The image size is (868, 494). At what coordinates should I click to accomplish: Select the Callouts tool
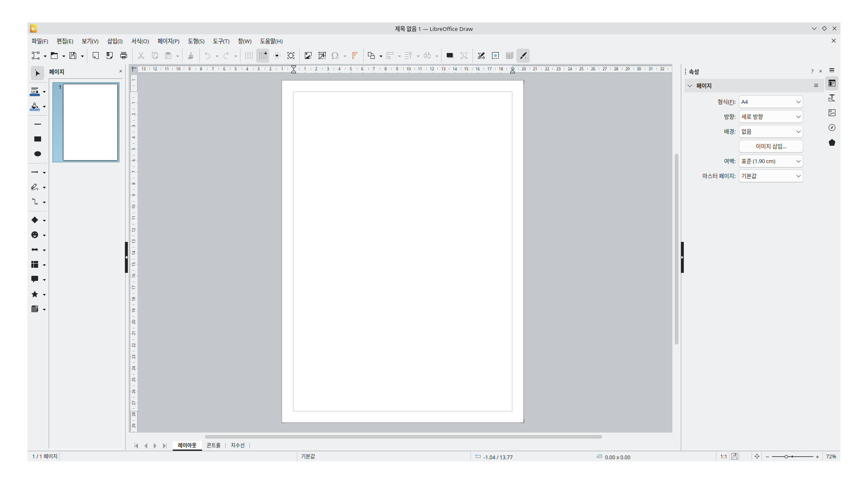[x=35, y=279]
